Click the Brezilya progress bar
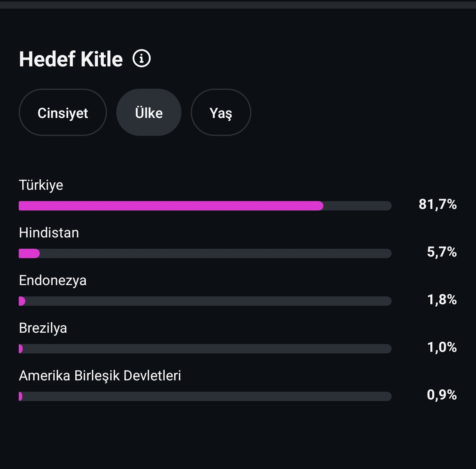476x469 pixels. [x=205, y=349]
